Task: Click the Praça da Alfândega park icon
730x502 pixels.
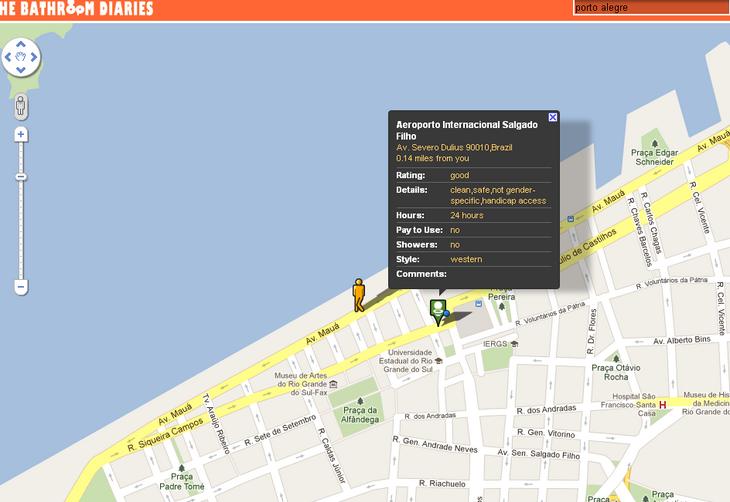Action: [x=362, y=396]
